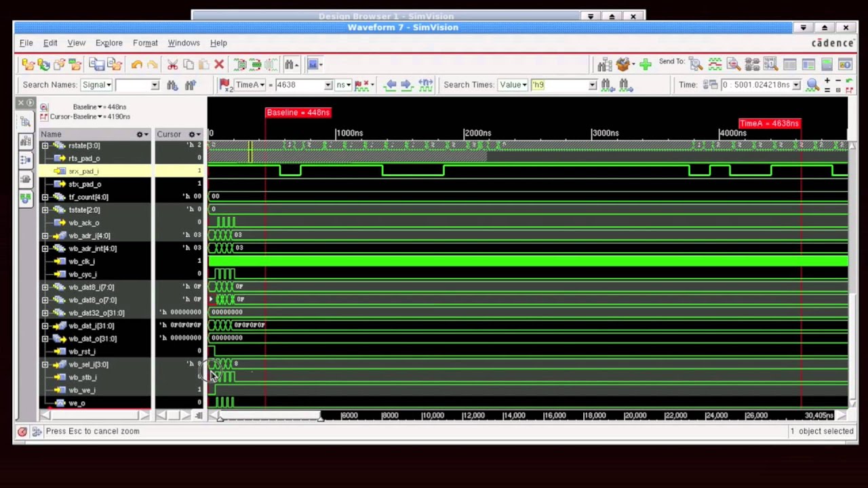Open the Format menu
868x488 pixels.
click(145, 43)
